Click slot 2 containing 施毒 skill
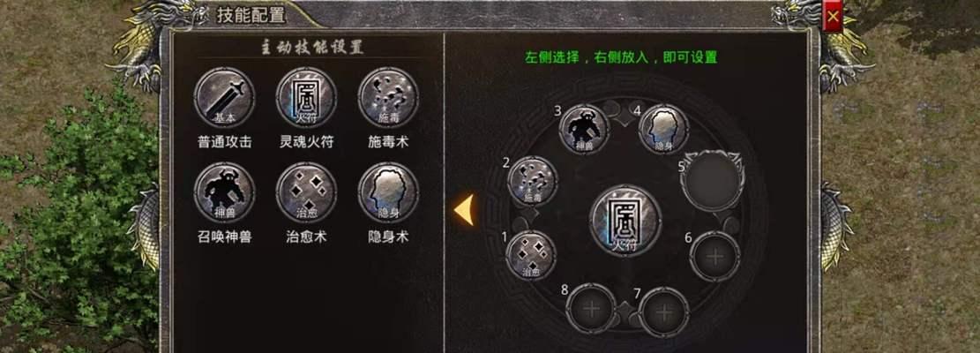980x353 pixels. point(533,181)
